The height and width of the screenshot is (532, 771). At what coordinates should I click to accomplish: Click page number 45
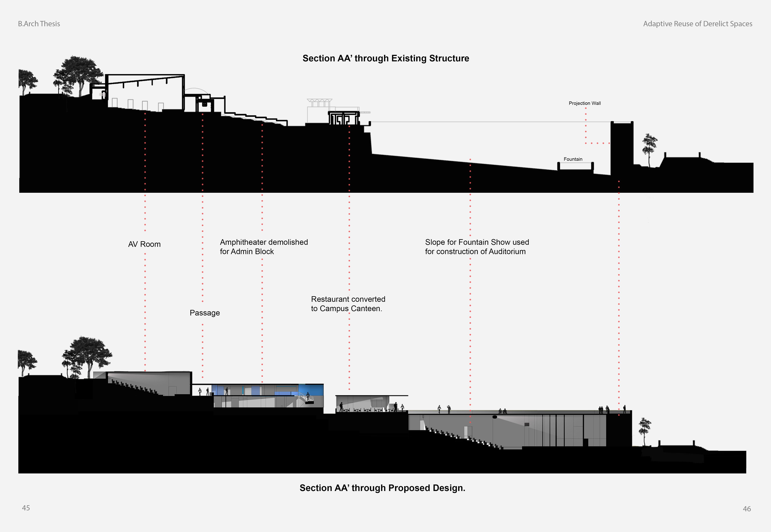pos(26,508)
